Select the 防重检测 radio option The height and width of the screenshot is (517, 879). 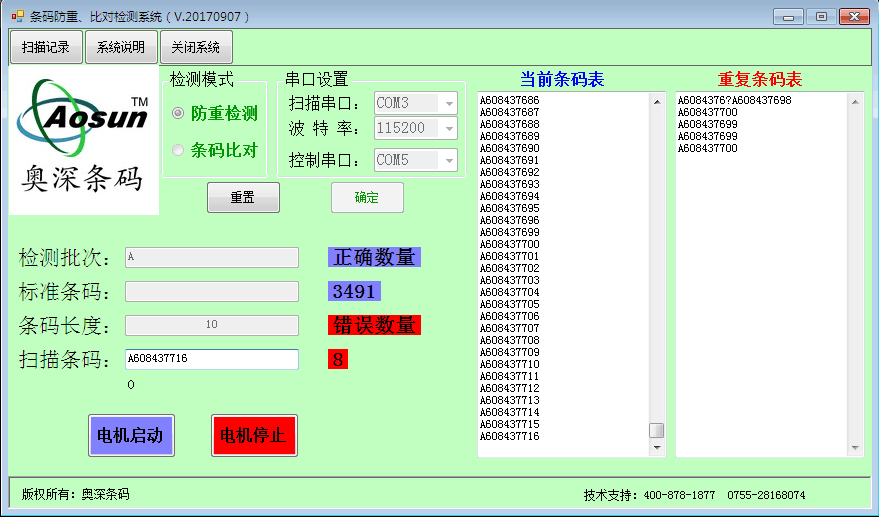click(178, 114)
